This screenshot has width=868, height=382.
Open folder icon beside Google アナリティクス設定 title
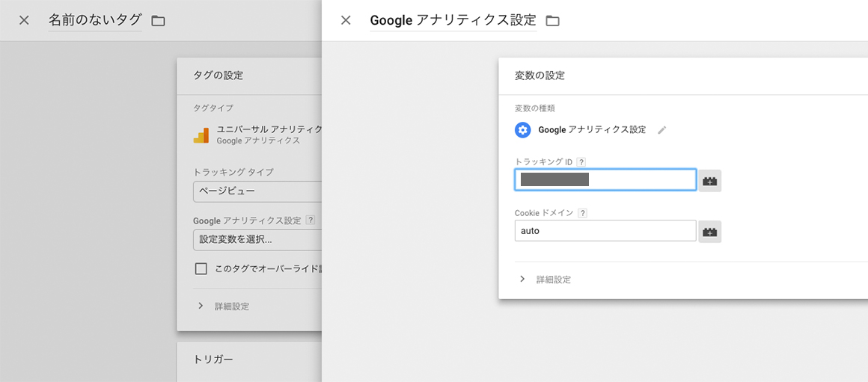(552, 21)
